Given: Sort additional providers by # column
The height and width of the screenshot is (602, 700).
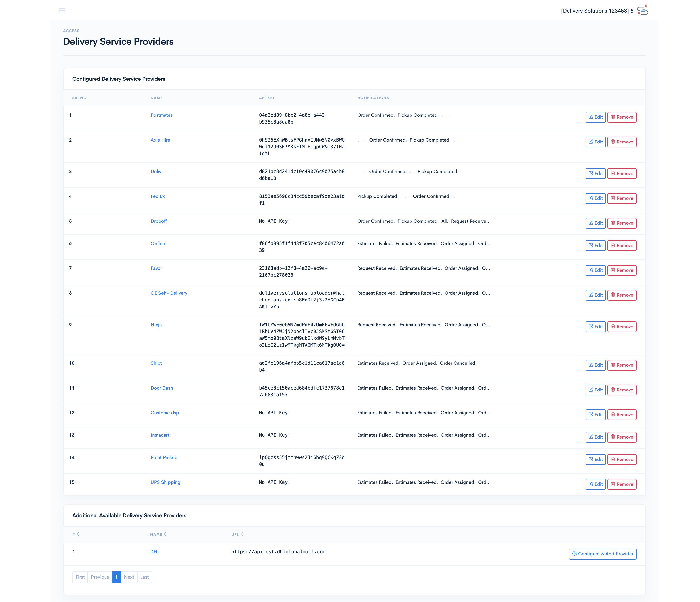Looking at the screenshot, I should [76, 534].
